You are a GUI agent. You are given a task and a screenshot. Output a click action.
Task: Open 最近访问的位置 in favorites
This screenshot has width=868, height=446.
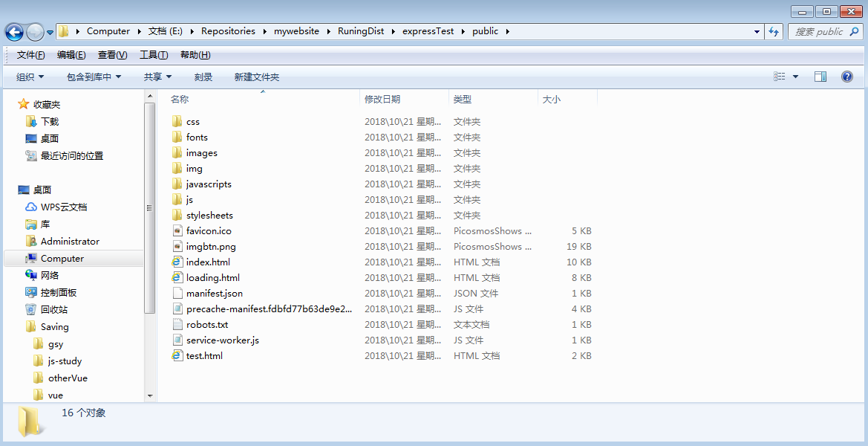coord(72,155)
